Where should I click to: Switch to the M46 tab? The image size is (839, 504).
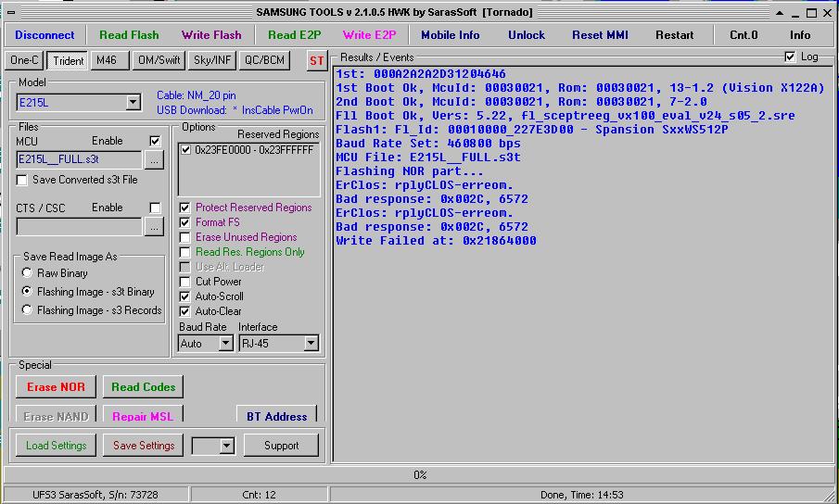[x=109, y=60]
